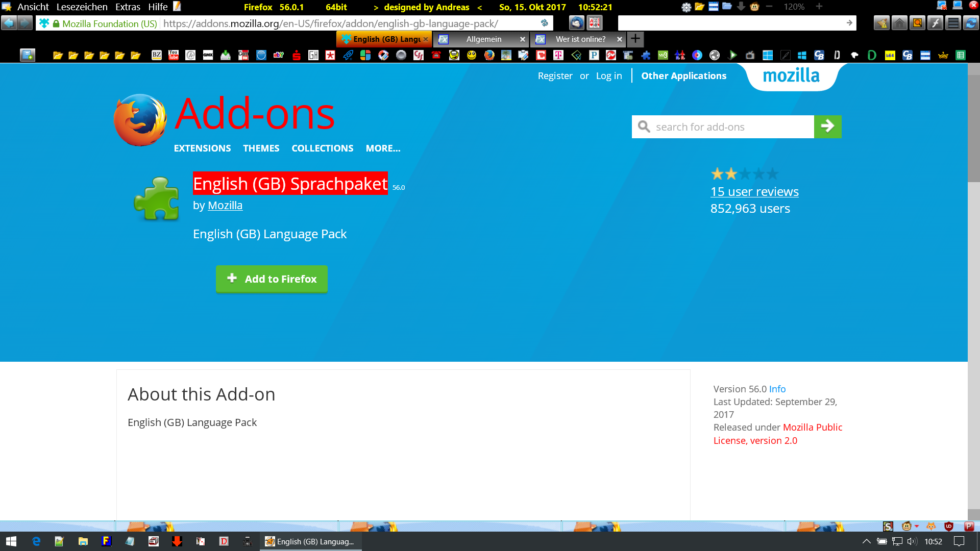Open Microsoft Edge from the taskbar
The width and height of the screenshot is (980, 551).
click(36, 542)
